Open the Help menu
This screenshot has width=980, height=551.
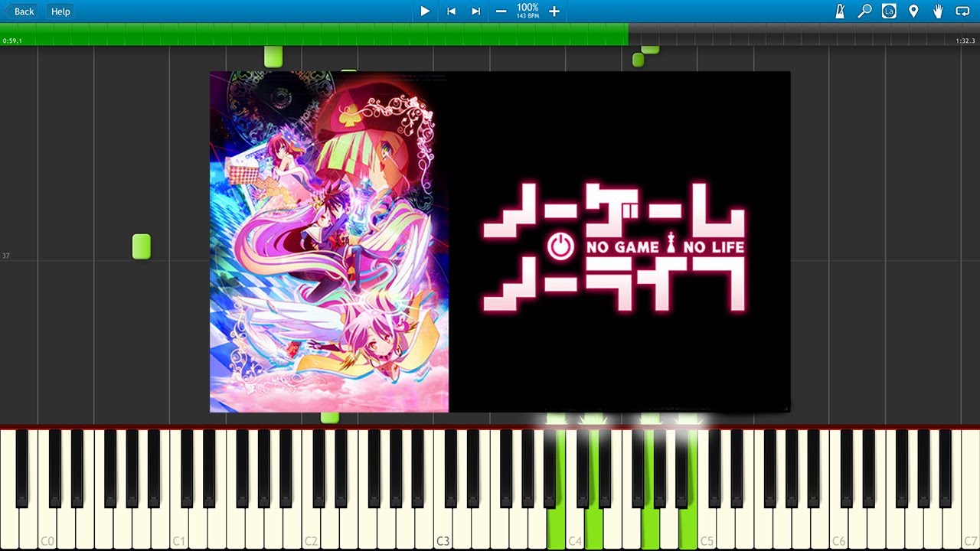point(60,11)
